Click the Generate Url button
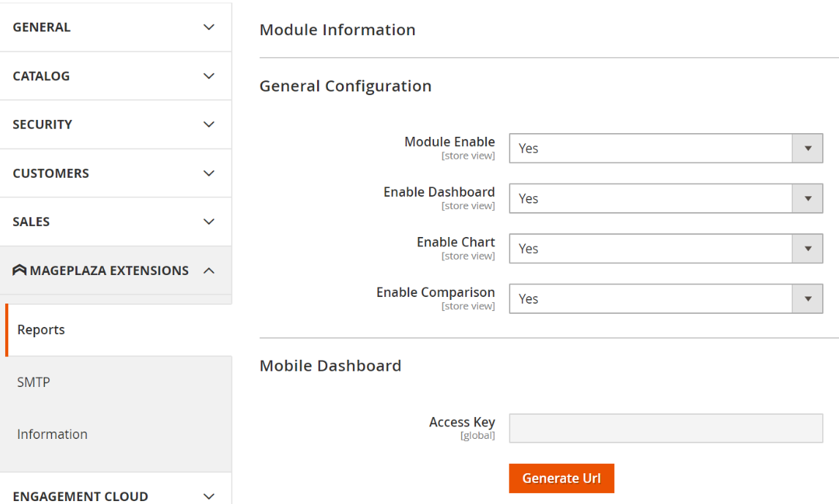The width and height of the screenshot is (839, 504). pos(561,478)
